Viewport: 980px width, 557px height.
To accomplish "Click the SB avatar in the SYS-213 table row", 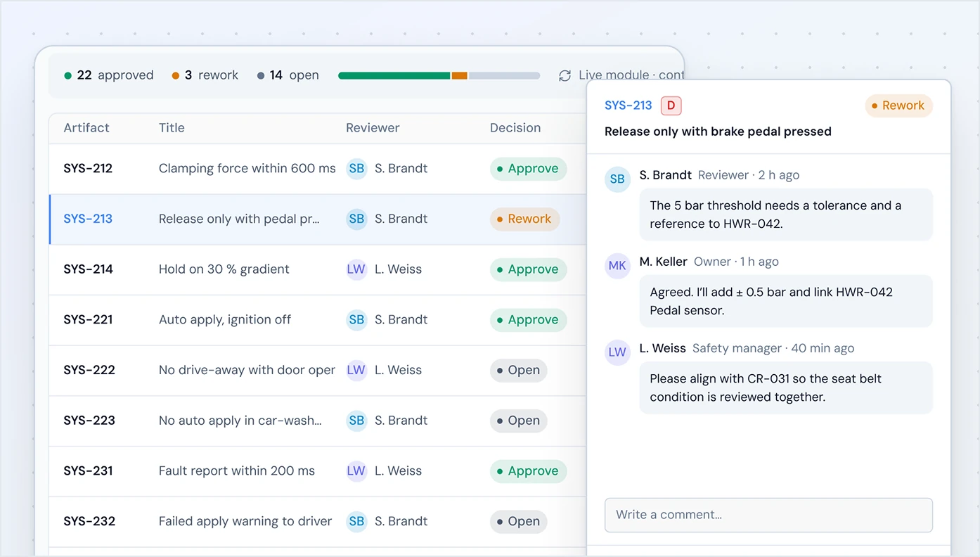I will (x=356, y=219).
